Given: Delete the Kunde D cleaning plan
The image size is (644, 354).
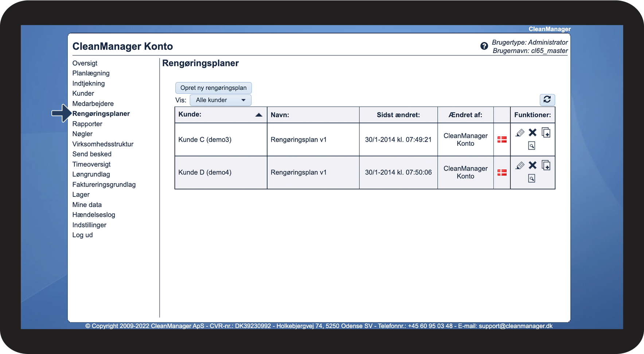Looking at the screenshot, I should coord(532,166).
